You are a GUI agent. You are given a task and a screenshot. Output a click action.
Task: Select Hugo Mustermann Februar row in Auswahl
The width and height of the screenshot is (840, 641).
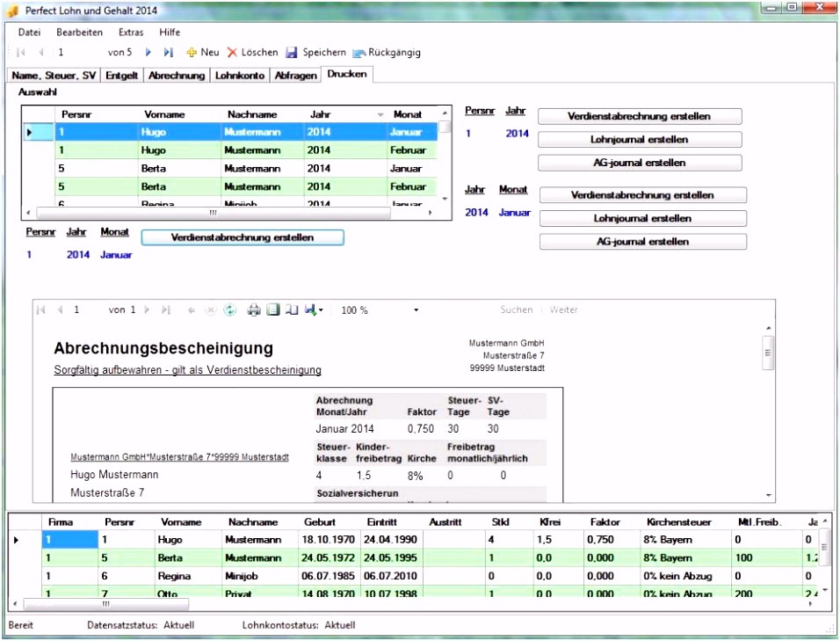click(246, 150)
